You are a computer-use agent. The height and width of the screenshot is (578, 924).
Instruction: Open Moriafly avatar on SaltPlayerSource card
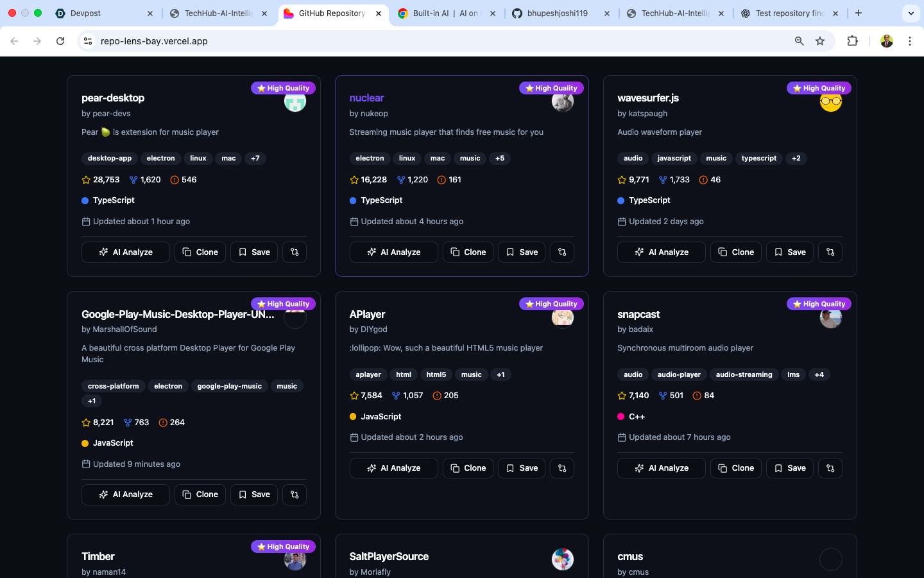coord(563,559)
